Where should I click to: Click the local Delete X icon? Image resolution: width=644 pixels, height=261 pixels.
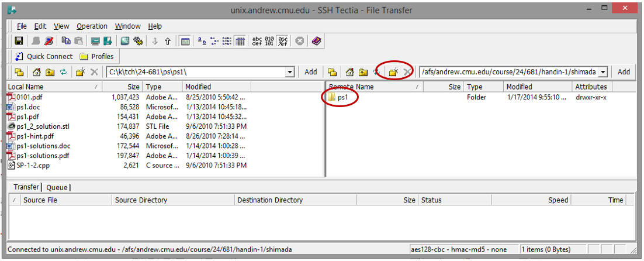click(x=94, y=72)
